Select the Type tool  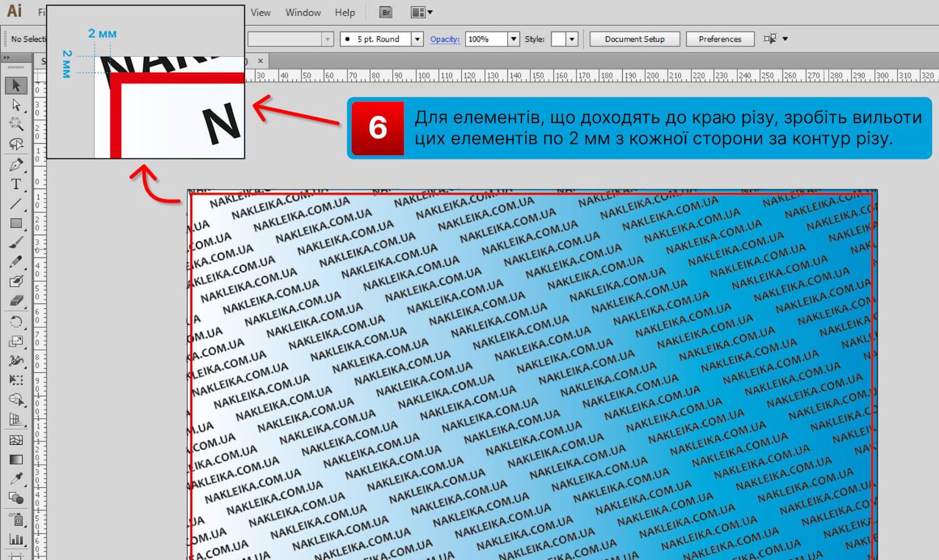tap(16, 184)
